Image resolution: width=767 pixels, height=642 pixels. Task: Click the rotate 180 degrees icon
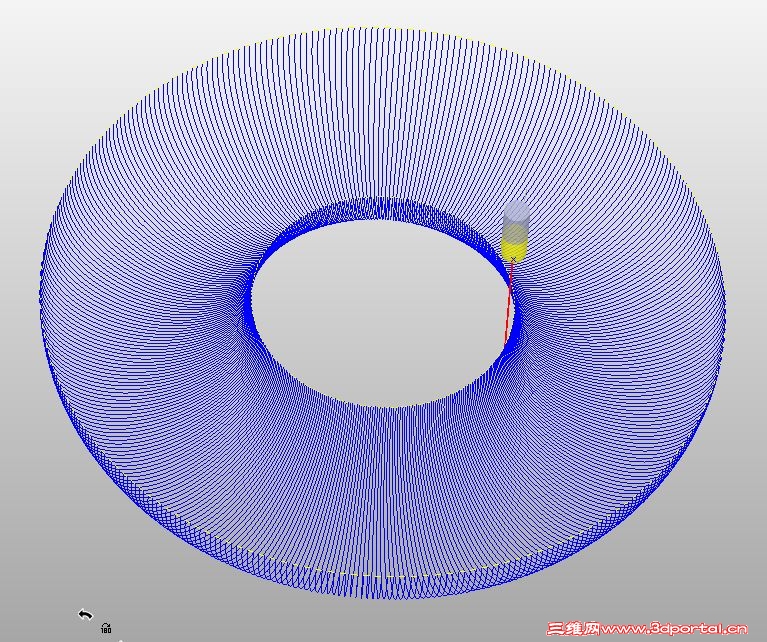[x=106, y=628]
